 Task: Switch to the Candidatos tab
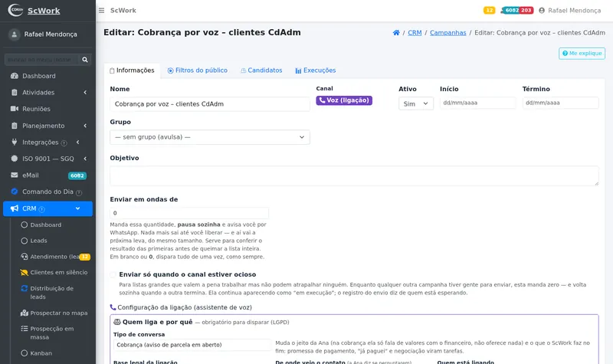(261, 71)
